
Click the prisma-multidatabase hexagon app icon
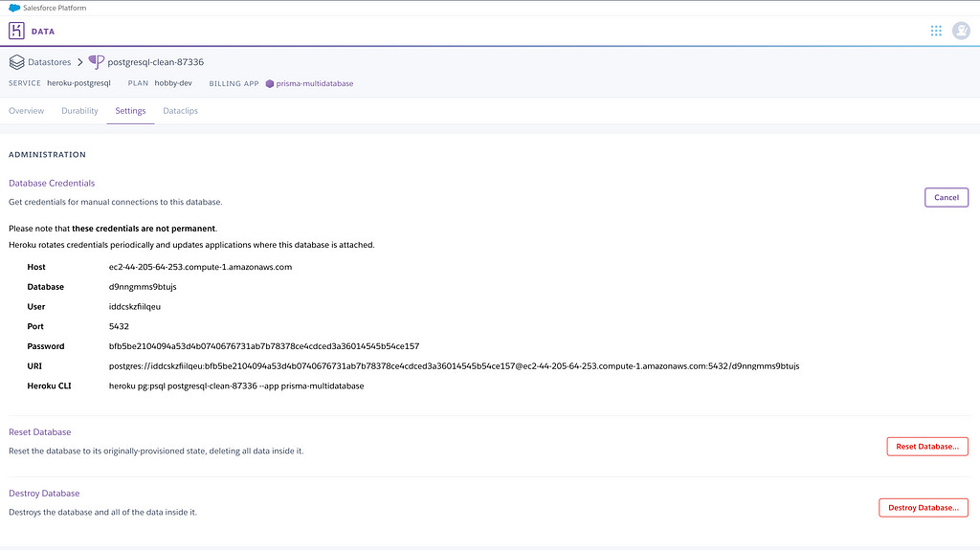tap(269, 84)
